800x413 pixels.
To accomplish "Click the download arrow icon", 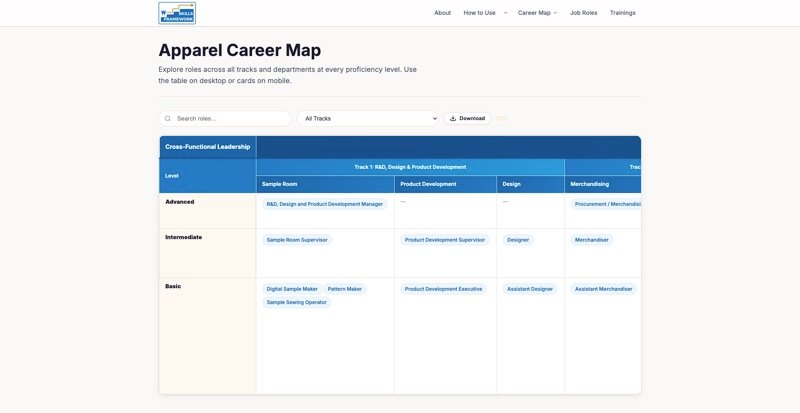I will (453, 118).
